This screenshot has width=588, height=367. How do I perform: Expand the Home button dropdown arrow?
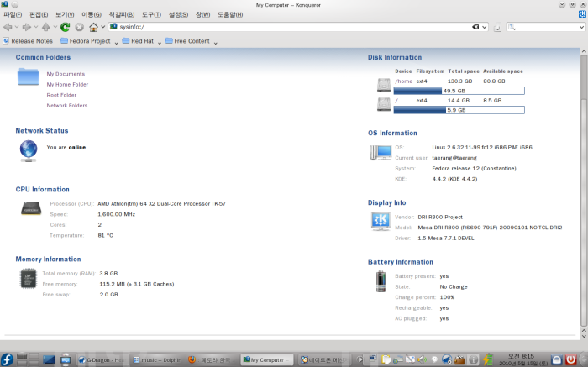(102, 27)
